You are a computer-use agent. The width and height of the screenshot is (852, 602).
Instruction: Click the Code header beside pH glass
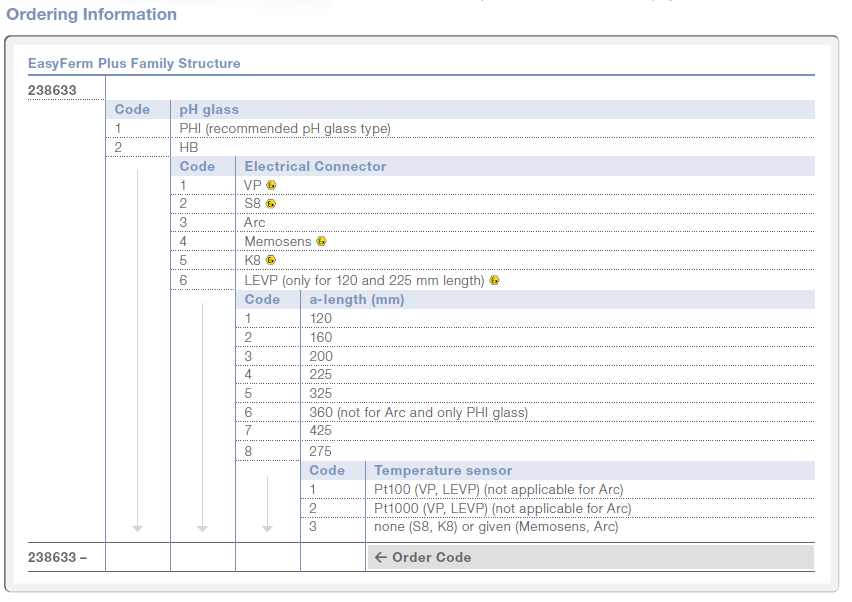click(x=132, y=110)
